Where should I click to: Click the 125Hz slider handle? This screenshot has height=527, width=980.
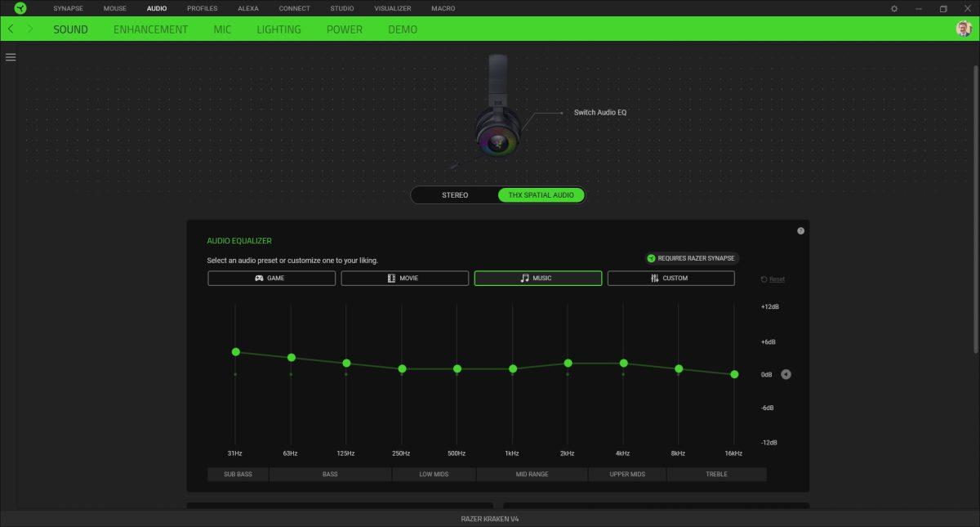[x=346, y=363]
